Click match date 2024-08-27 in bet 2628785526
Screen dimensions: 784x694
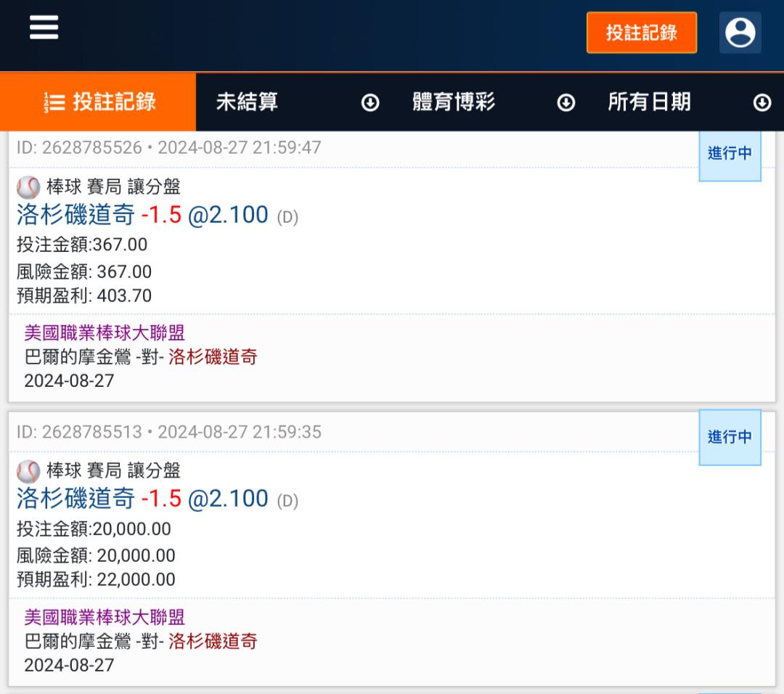point(69,381)
